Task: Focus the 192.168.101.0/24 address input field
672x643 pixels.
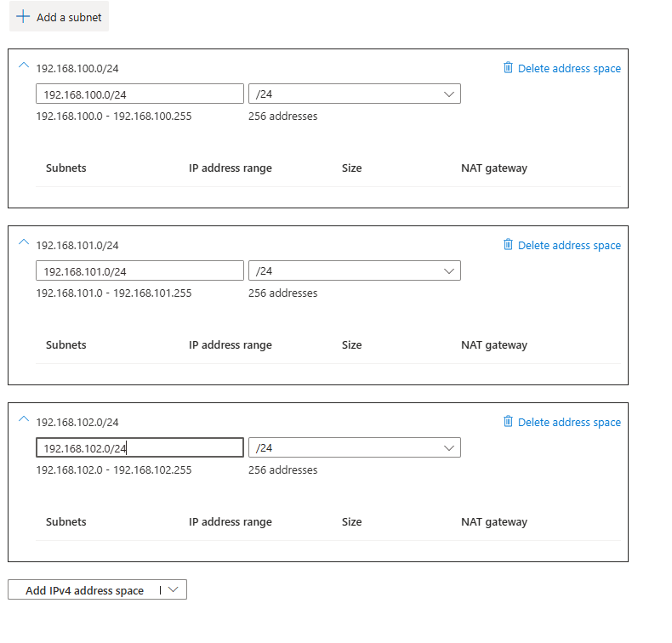Action: point(140,270)
